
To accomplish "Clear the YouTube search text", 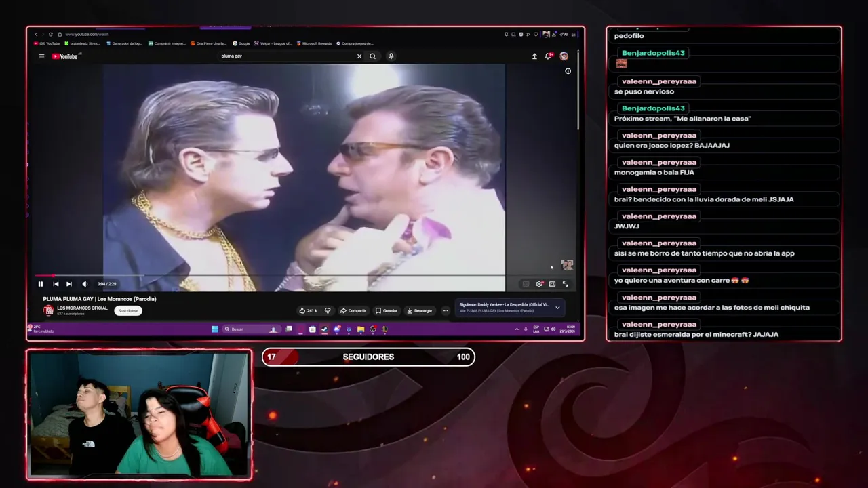I will coord(359,56).
